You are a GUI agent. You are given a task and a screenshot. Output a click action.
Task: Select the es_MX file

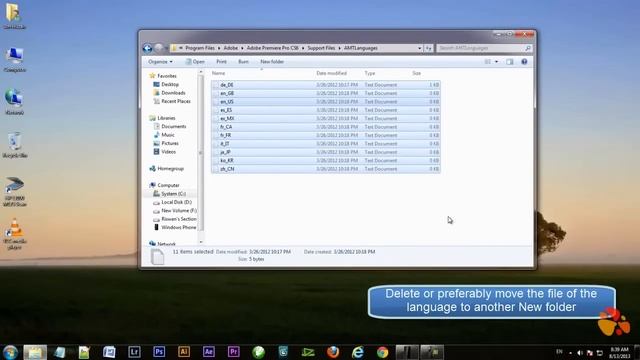pos(326,118)
